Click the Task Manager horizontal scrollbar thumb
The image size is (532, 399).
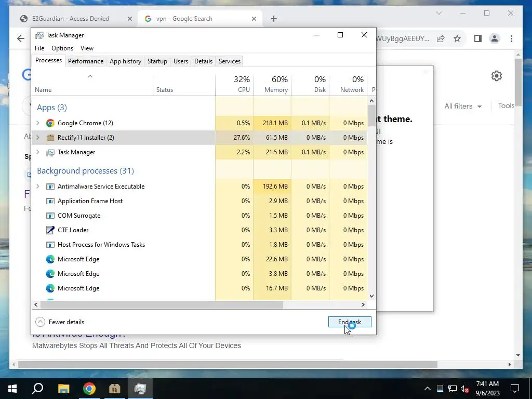coord(162,304)
